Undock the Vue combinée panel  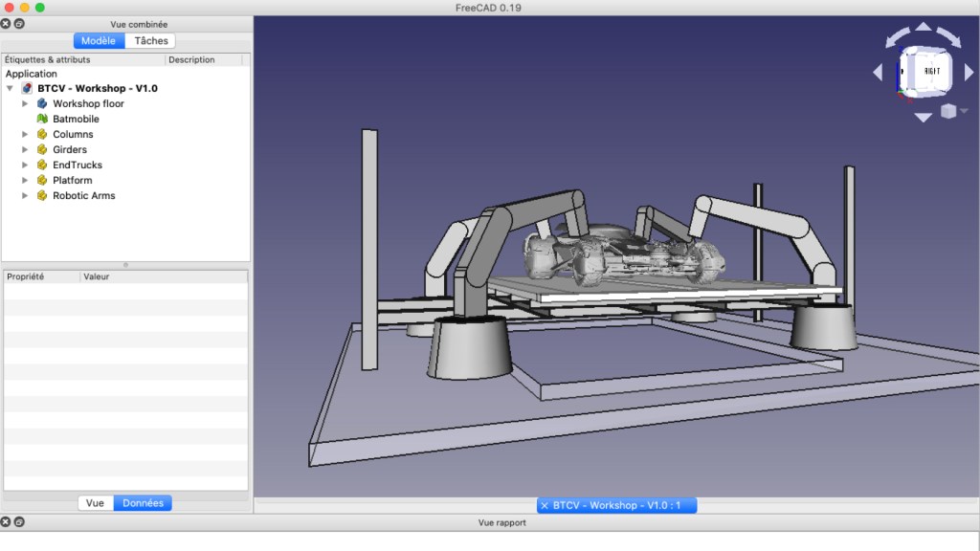coord(19,24)
